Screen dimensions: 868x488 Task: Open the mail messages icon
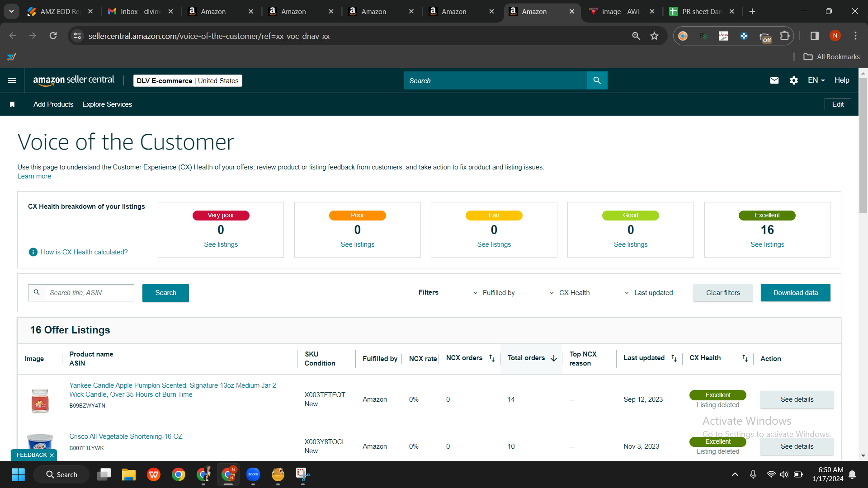pyautogui.click(x=774, y=80)
